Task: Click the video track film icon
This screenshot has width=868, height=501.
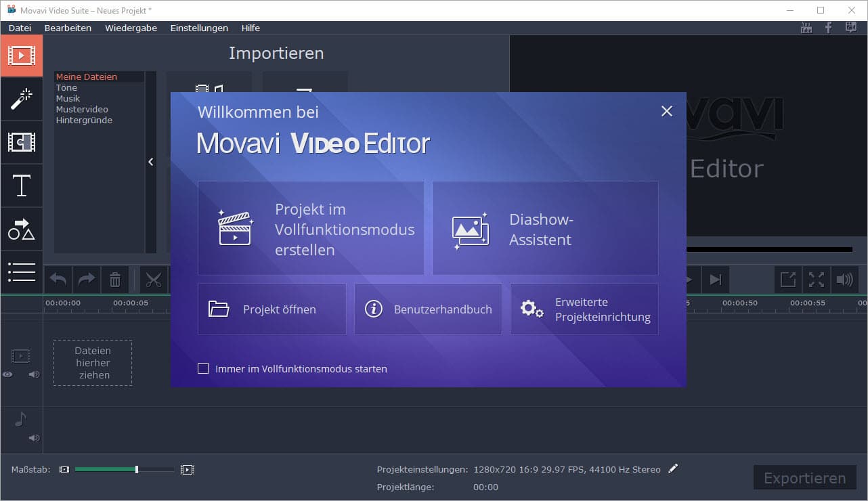Action: click(21, 355)
